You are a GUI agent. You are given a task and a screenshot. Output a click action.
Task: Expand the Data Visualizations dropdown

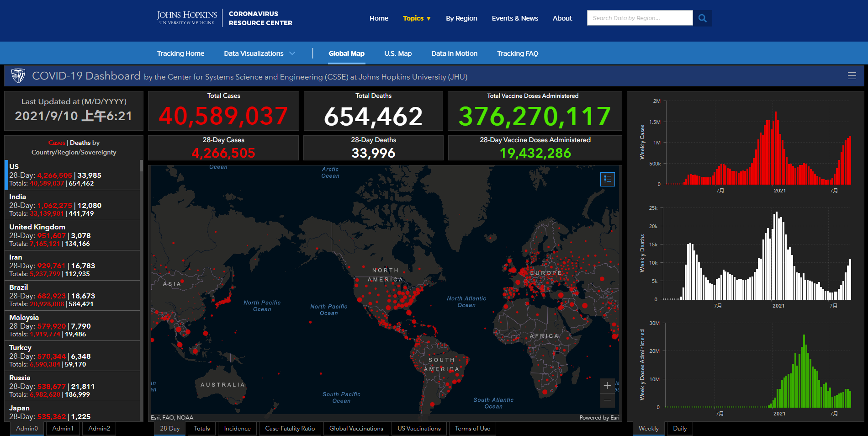[259, 53]
